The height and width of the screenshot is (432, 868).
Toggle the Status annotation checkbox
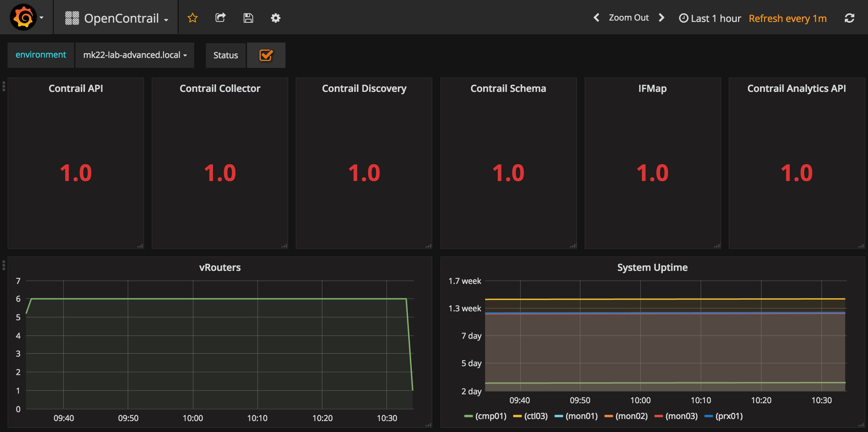(x=266, y=55)
